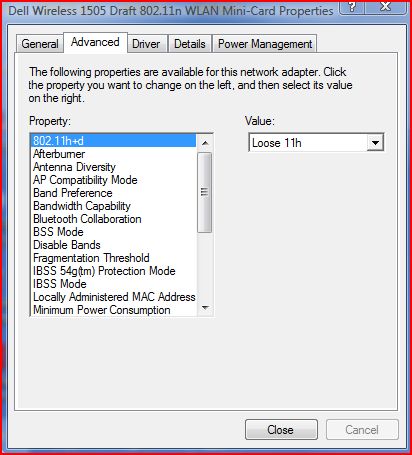The width and height of the screenshot is (412, 455).
Task: Close the dialog with the title bar X
Action: pos(386,7)
